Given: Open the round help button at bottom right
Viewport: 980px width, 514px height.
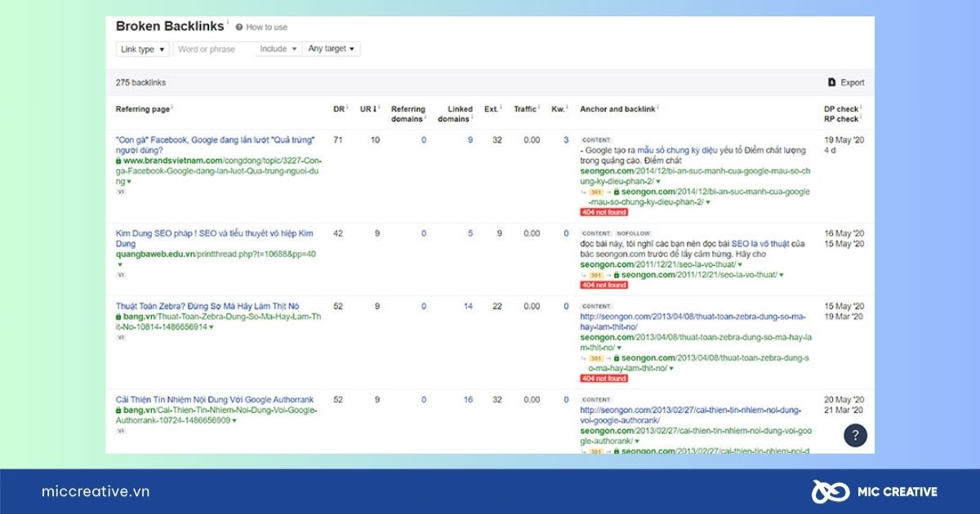Looking at the screenshot, I should [855, 436].
